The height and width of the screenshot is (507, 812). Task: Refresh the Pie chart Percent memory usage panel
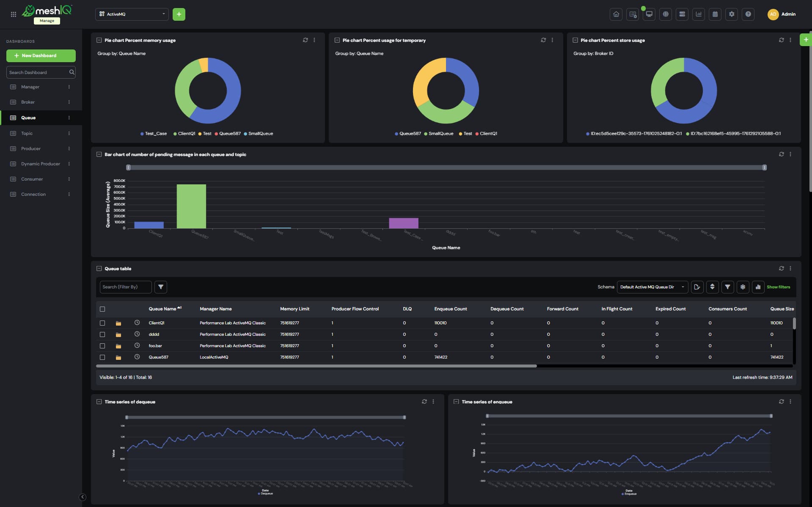[x=306, y=40]
